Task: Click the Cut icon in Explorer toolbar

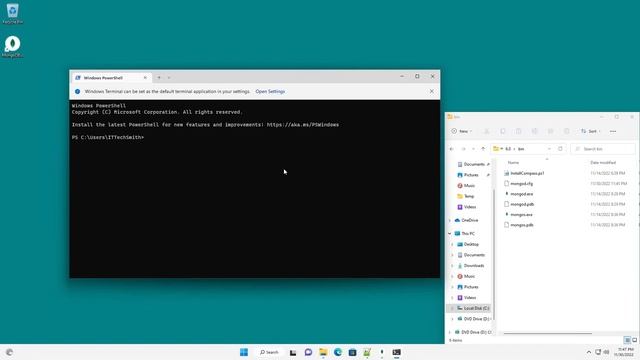Action: click(x=487, y=131)
